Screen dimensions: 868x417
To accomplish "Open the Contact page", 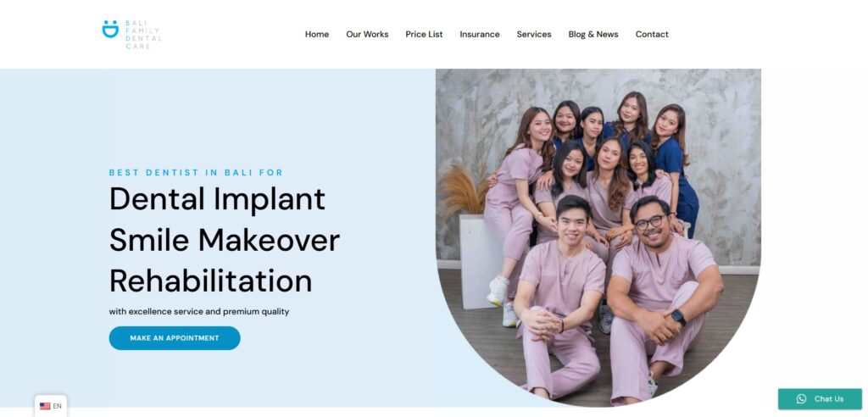I will pyautogui.click(x=652, y=35).
